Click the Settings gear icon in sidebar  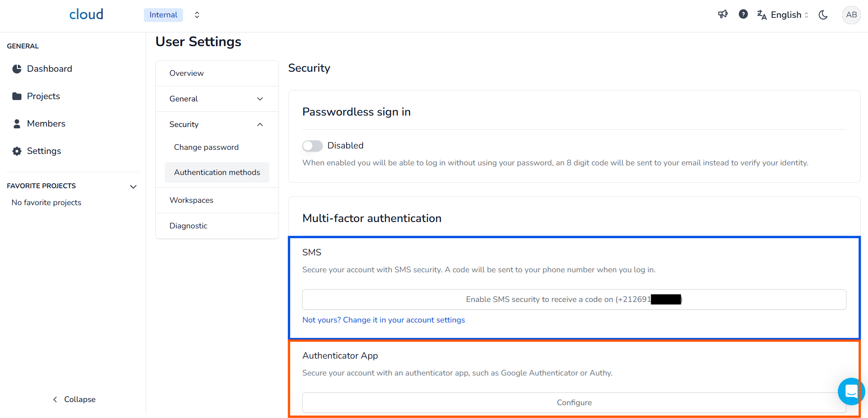[17, 151]
